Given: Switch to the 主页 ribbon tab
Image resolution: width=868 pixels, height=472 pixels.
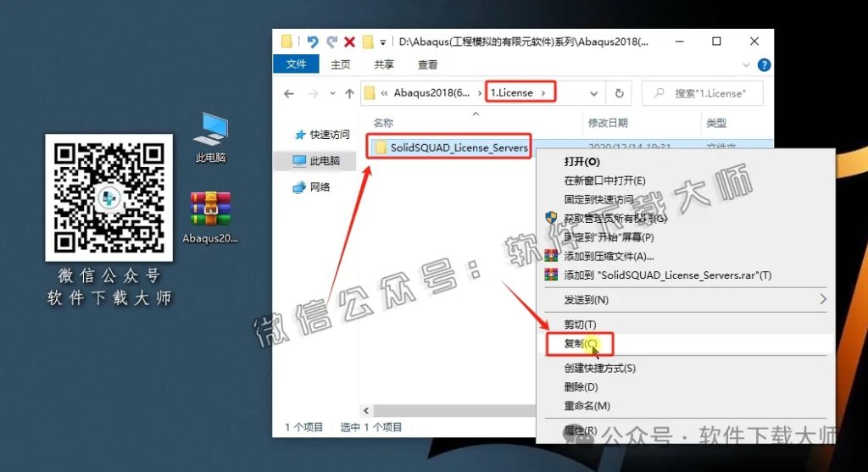Looking at the screenshot, I should (341, 64).
